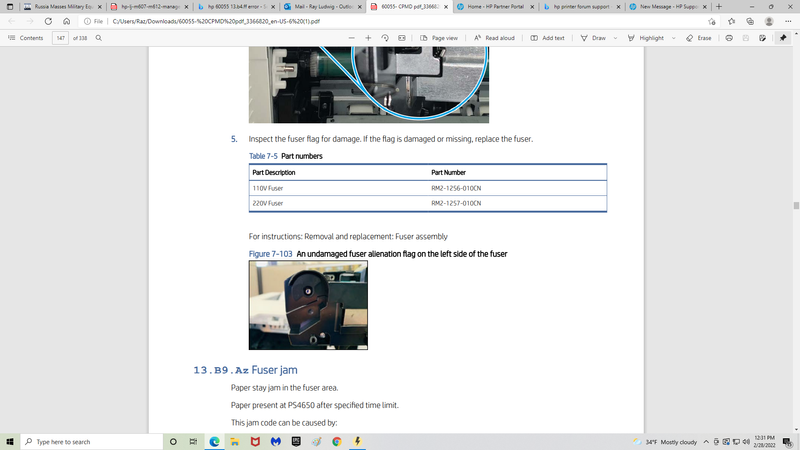800x450 pixels.
Task: Click the zoom in plus icon
Action: (x=370, y=38)
